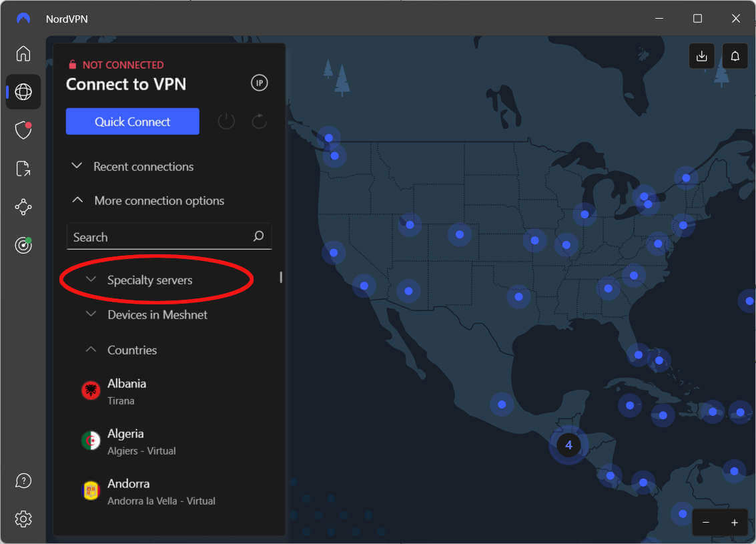Maximize the NordVPN window
Screen dimensions: 756x544
point(697,18)
